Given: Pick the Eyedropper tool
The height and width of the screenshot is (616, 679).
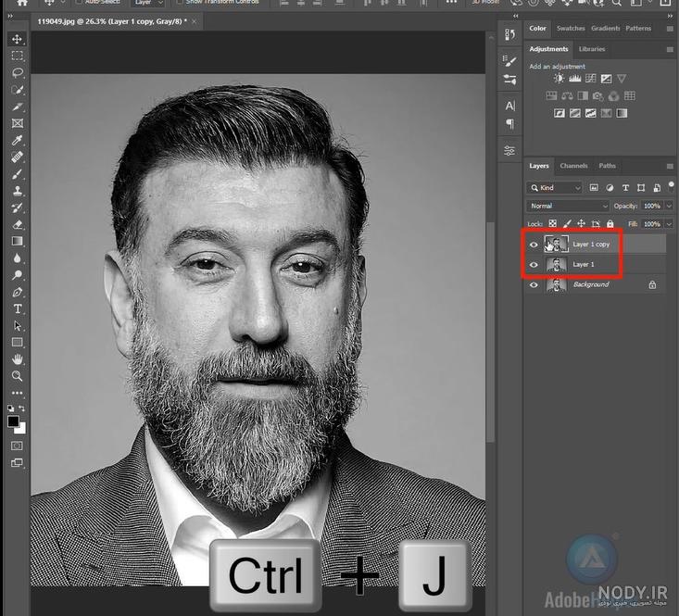Looking at the screenshot, I should 17,140.
